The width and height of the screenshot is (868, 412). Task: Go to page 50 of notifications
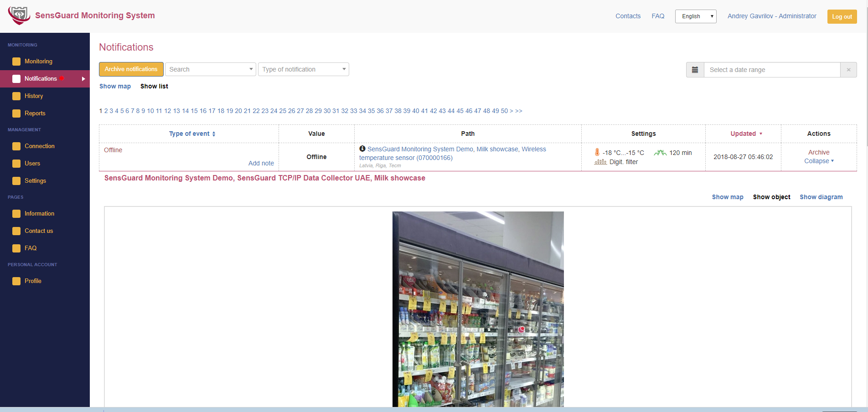(x=504, y=111)
